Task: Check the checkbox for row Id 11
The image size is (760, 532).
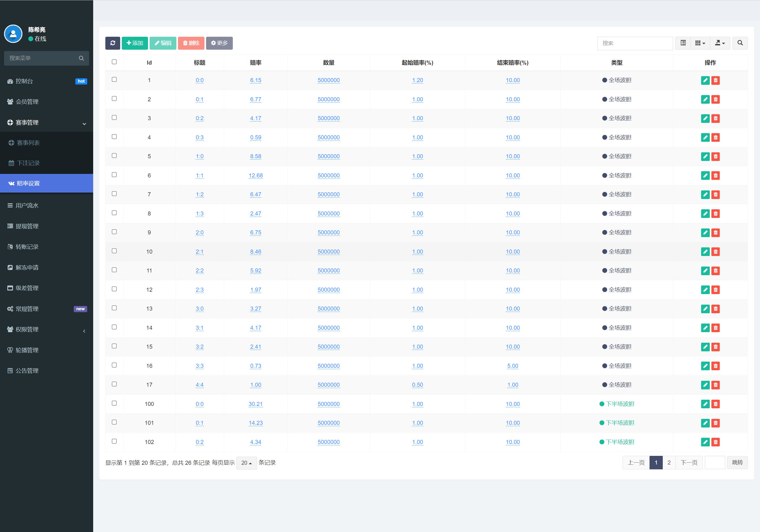Action: (x=114, y=270)
